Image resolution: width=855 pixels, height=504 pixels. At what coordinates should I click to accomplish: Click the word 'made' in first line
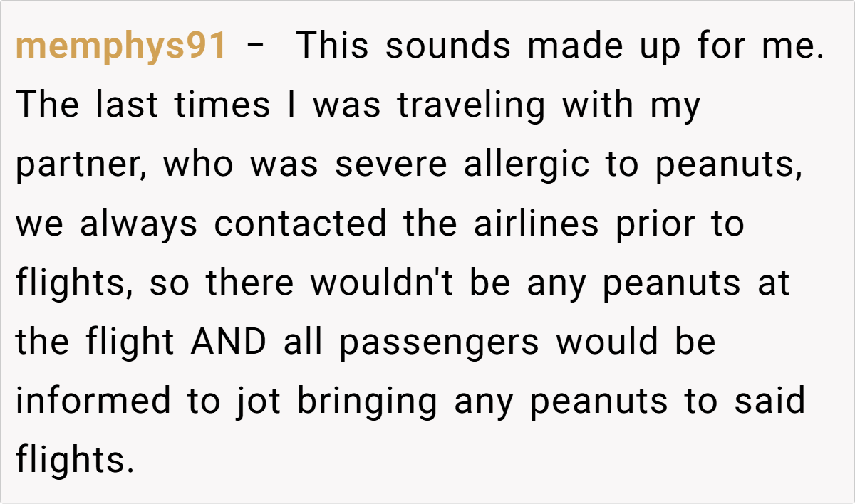pos(564,46)
